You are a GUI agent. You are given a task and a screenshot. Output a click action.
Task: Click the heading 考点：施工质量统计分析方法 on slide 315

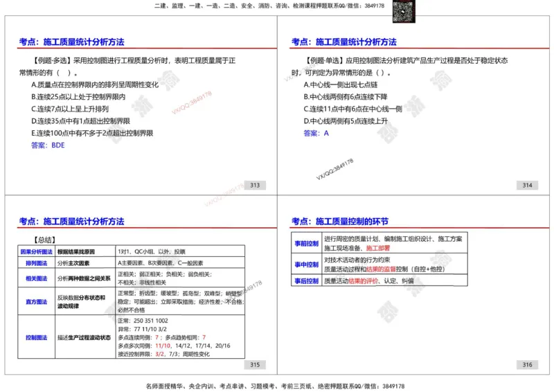click(x=72, y=221)
